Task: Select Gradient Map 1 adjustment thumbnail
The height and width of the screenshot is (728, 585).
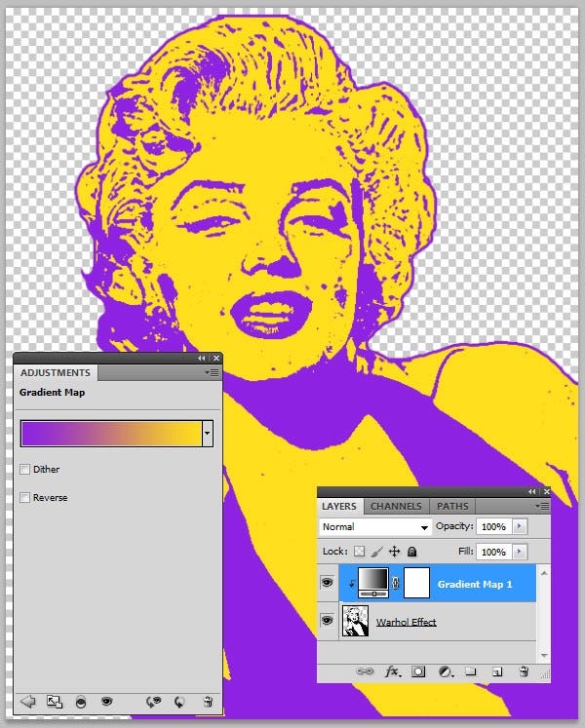Action: click(x=373, y=582)
